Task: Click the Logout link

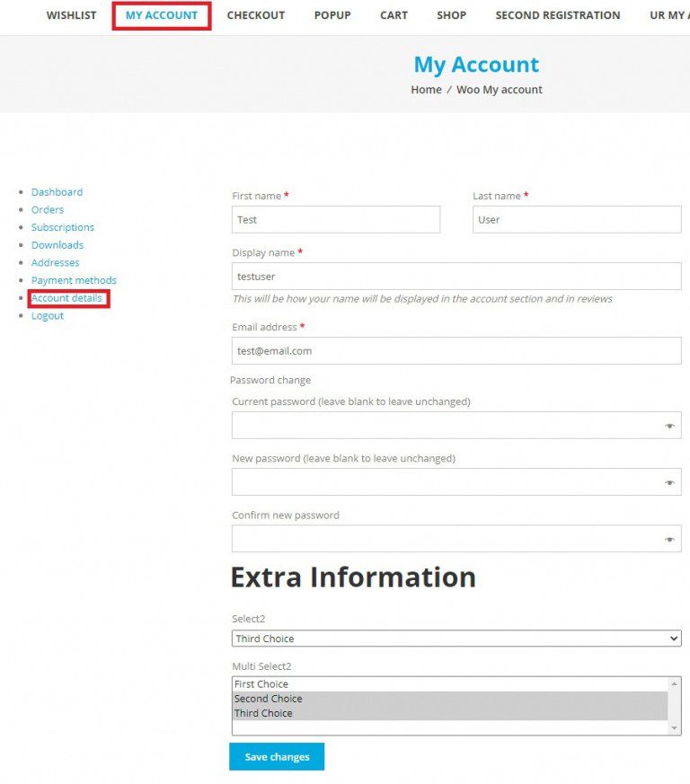Action: (48, 315)
